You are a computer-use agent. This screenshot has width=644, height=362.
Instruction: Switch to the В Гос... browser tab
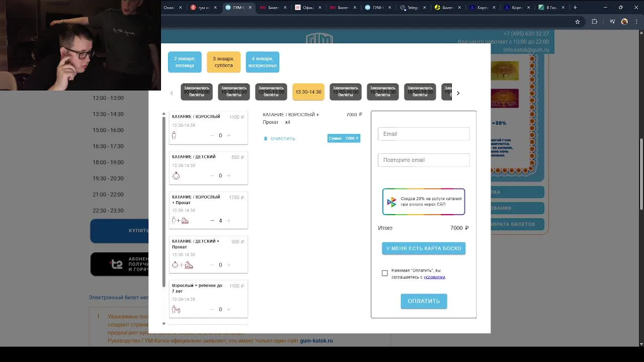click(551, 8)
